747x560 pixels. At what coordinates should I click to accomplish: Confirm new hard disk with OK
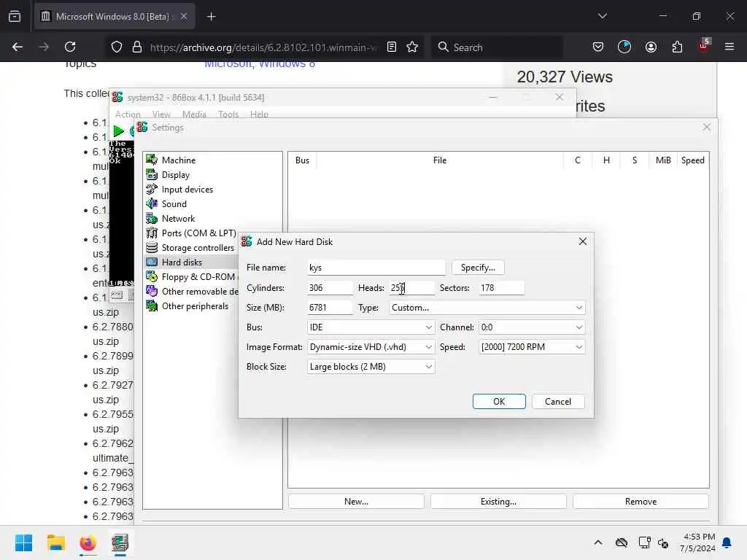click(499, 402)
